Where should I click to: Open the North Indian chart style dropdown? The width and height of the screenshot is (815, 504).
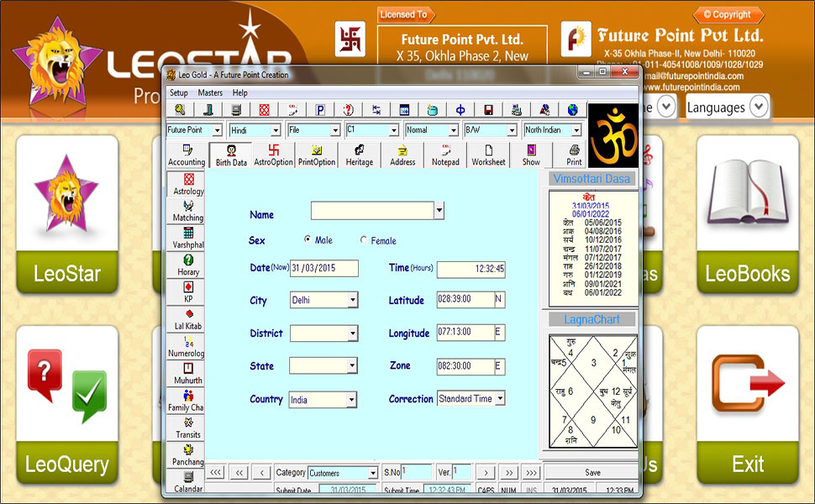click(576, 130)
